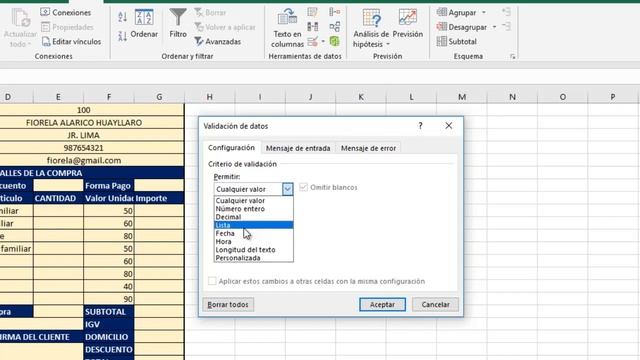Select column H header
640x360 pixels.
click(x=209, y=97)
